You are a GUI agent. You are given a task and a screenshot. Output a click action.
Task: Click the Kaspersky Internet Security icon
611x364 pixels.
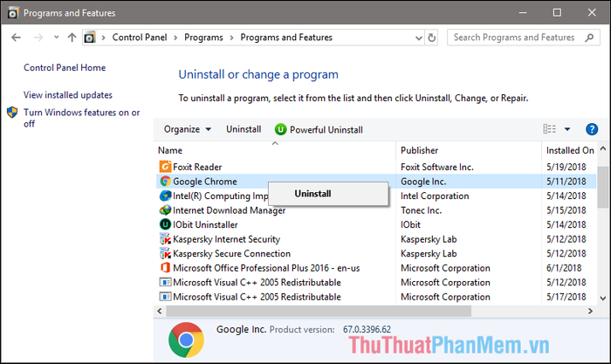tap(165, 239)
